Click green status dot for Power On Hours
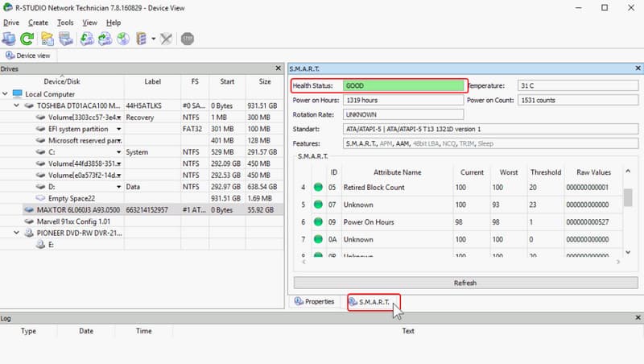Viewport: 644px width, 364px height. 318,221
